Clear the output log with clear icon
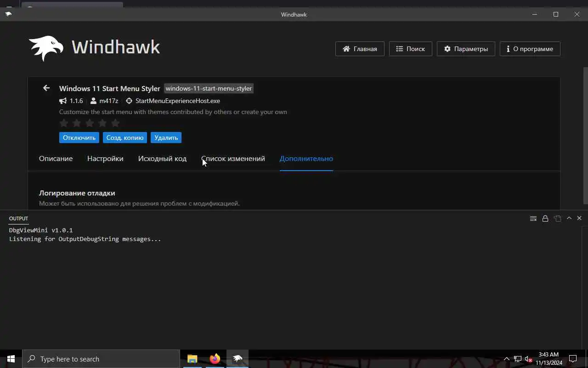The image size is (588, 368). pyautogui.click(x=533, y=218)
